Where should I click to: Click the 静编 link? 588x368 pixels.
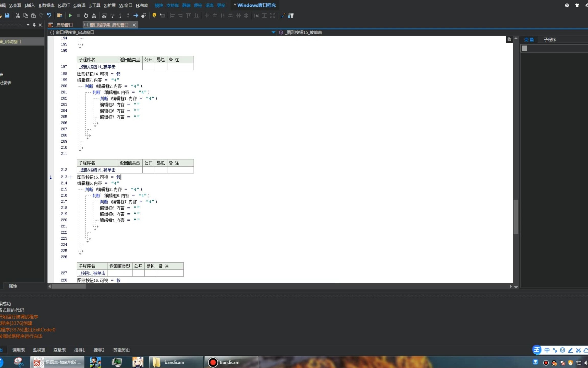(186, 5)
